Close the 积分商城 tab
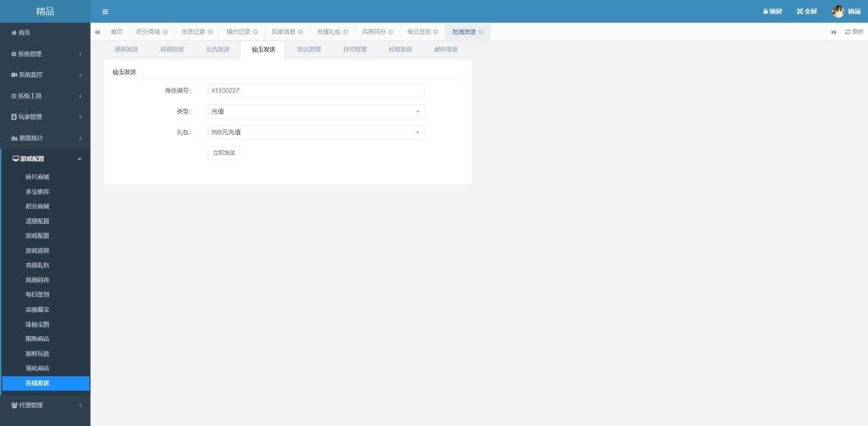 coord(165,31)
